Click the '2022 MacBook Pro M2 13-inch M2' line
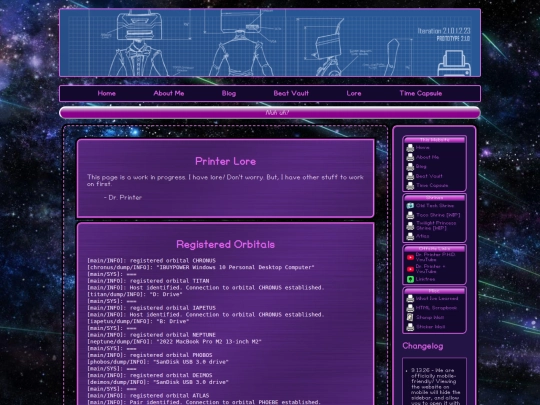Screen dimensions: 540x405 point(175,342)
